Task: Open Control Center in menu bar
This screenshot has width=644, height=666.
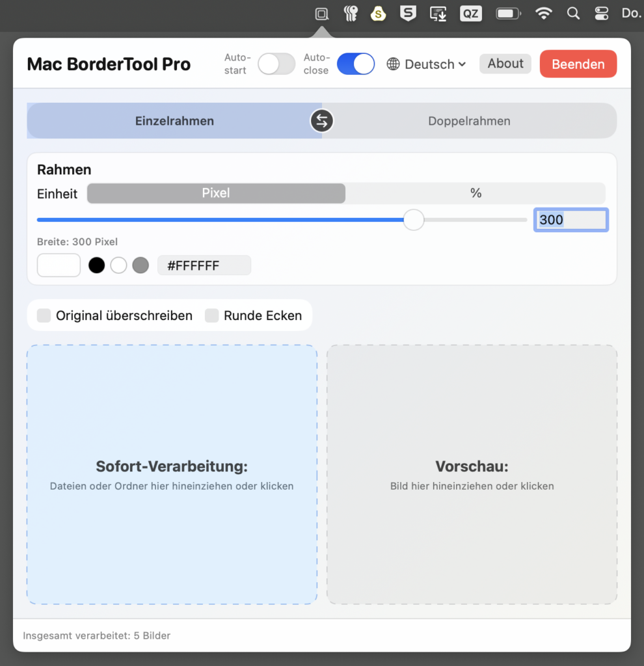Action: click(601, 14)
